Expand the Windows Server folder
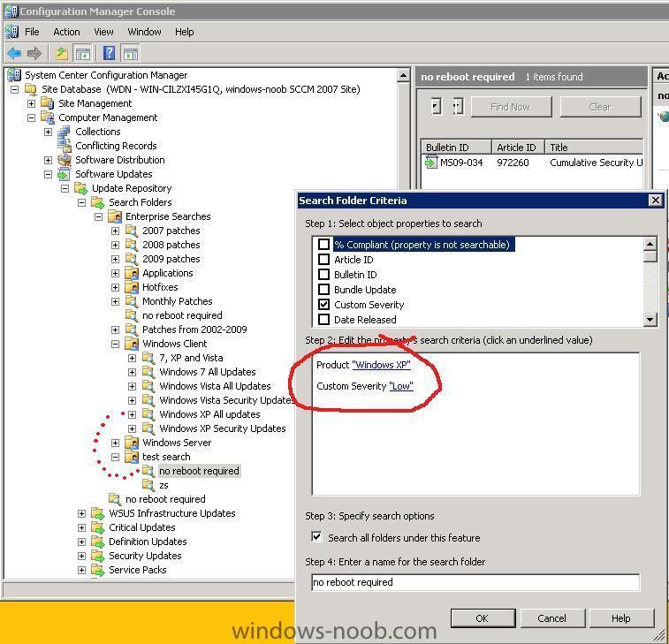Viewport: 669px width, 644px height. pyautogui.click(x=115, y=443)
